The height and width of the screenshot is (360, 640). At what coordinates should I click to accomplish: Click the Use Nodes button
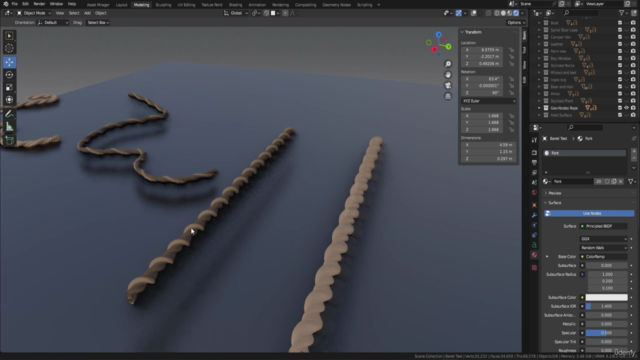click(589, 213)
